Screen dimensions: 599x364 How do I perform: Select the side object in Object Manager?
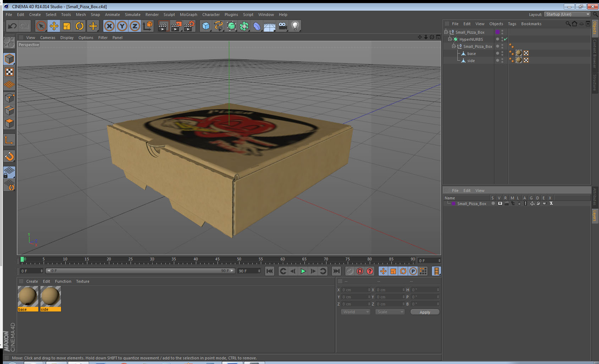pos(471,61)
